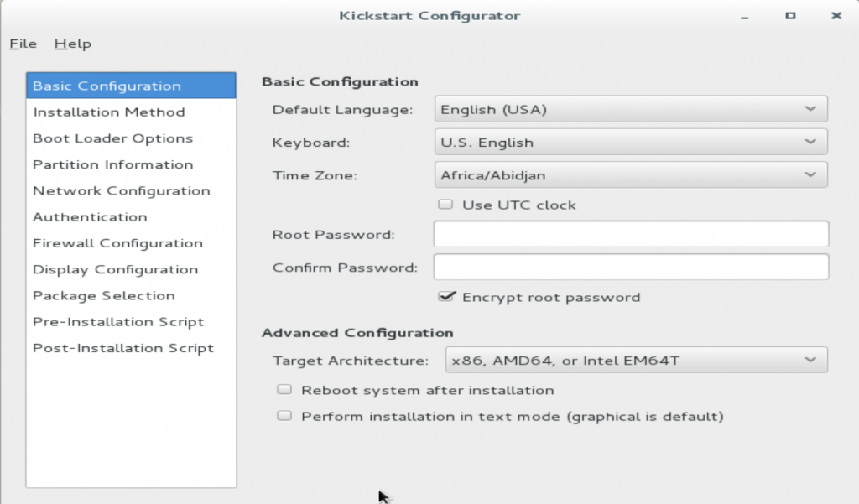The image size is (859, 504).
Task: Open Pre-Installation Script section
Action: click(x=131, y=322)
